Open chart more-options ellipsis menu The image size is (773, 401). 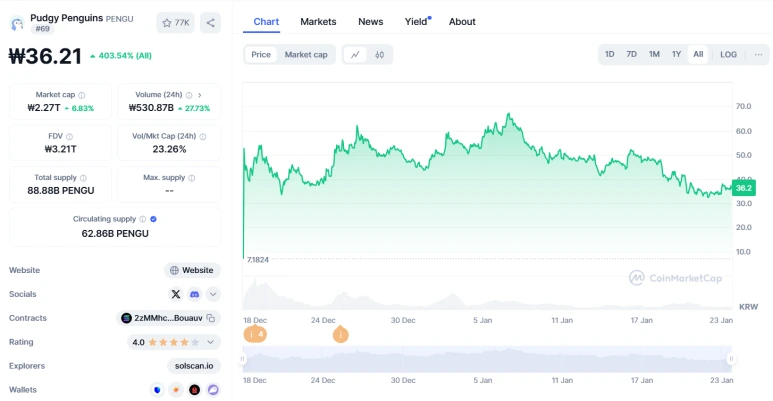(758, 55)
